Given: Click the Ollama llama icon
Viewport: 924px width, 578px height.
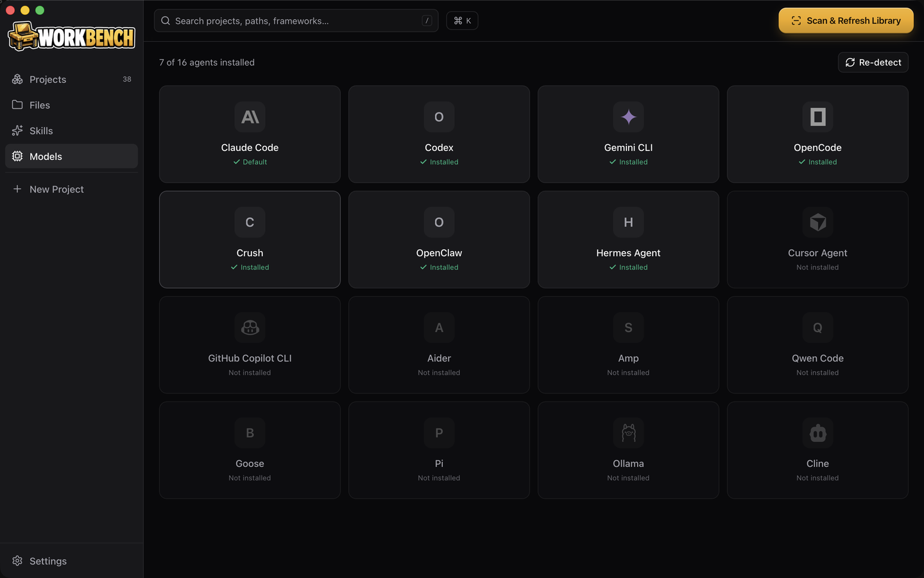Looking at the screenshot, I should tap(628, 433).
